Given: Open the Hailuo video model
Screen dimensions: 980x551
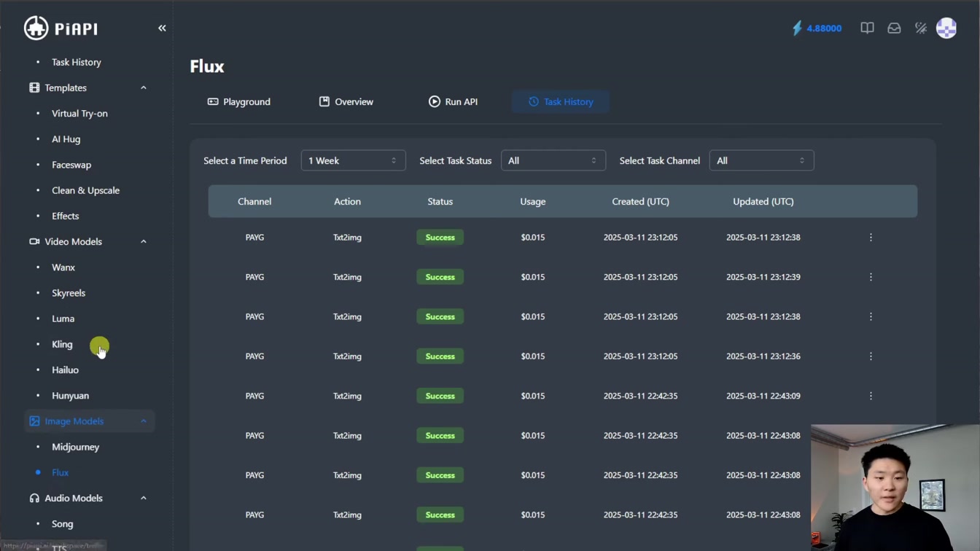Looking at the screenshot, I should point(65,370).
